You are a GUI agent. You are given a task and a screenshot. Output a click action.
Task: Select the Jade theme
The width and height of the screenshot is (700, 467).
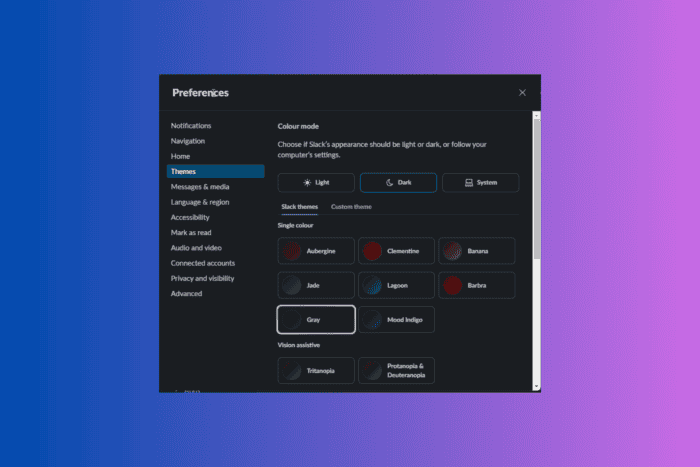(x=316, y=285)
